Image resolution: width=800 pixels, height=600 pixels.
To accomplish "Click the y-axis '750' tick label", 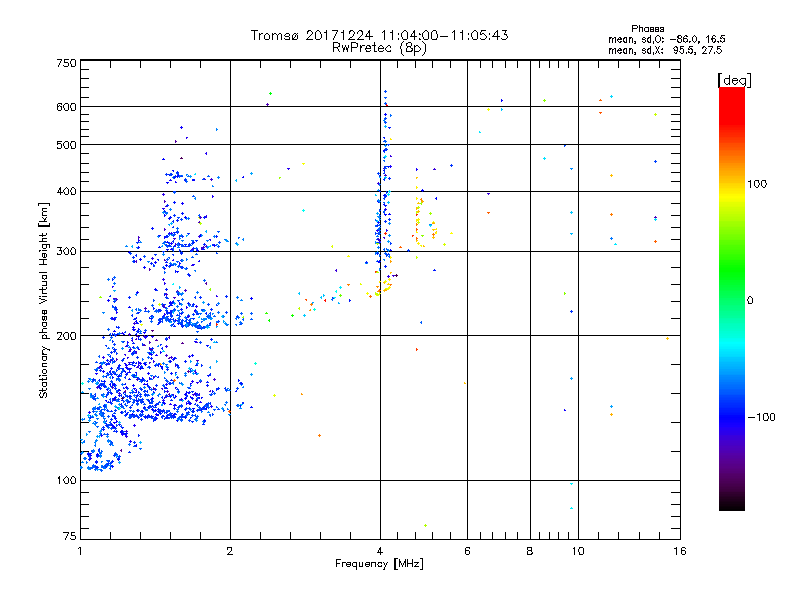I will (x=66, y=63).
